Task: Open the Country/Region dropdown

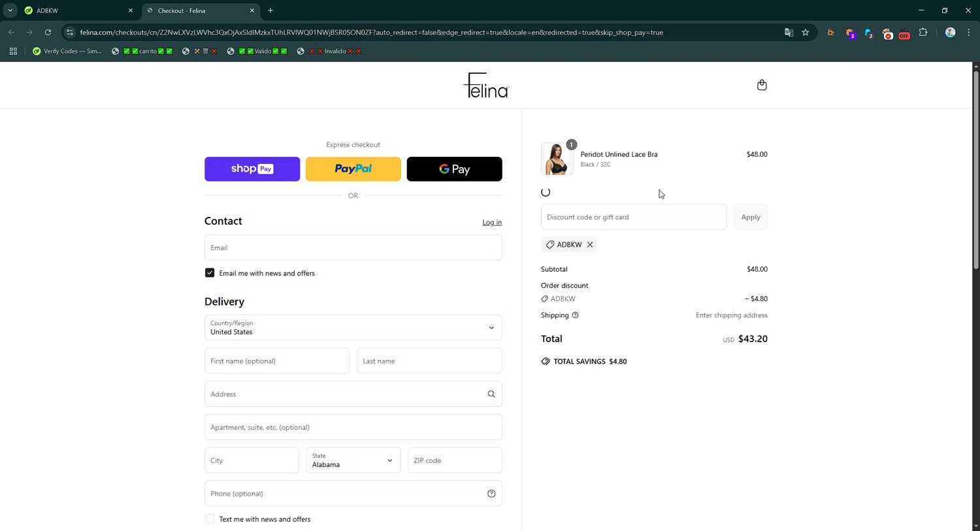Action: tap(353, 328)
